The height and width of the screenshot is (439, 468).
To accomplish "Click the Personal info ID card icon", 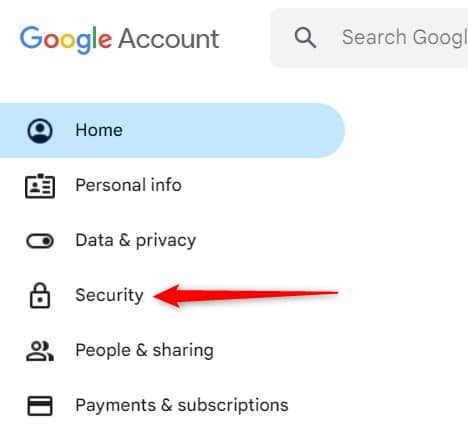I will click(x=40, y=186).
